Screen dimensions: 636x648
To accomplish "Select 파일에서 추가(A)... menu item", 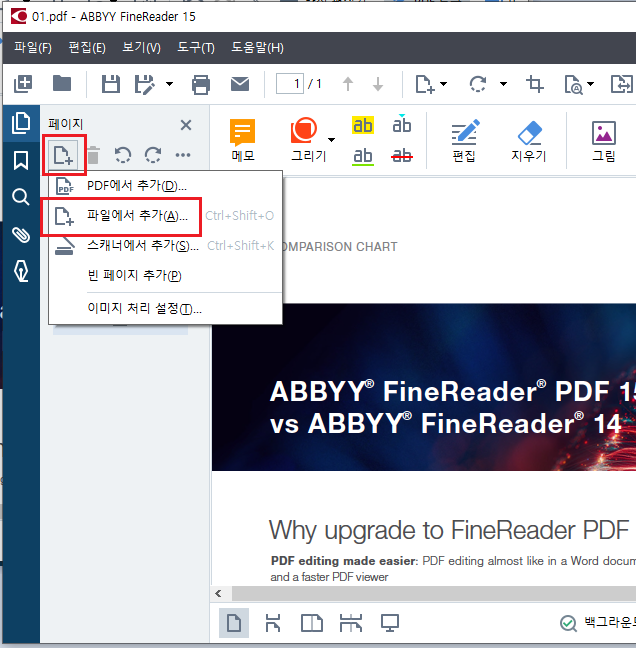I will [165, 216].
